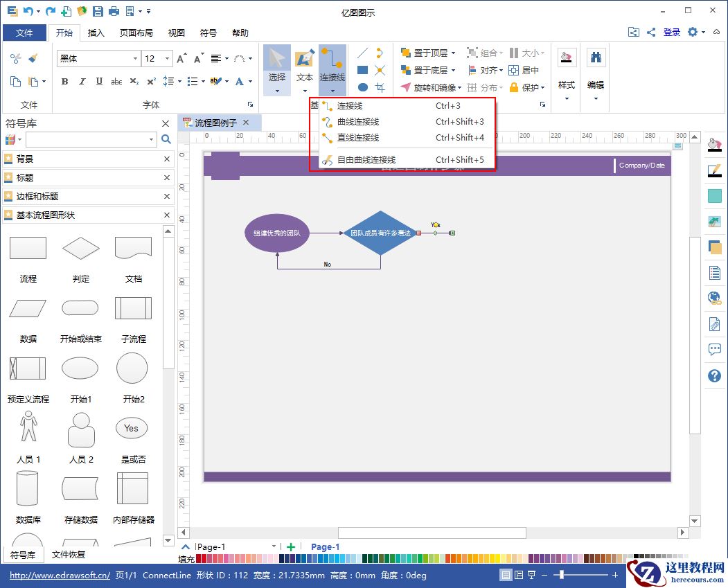Screen dimensions: 728x588
Task: Open the line pen panel in right sidebar
Action: coord(715,171)
